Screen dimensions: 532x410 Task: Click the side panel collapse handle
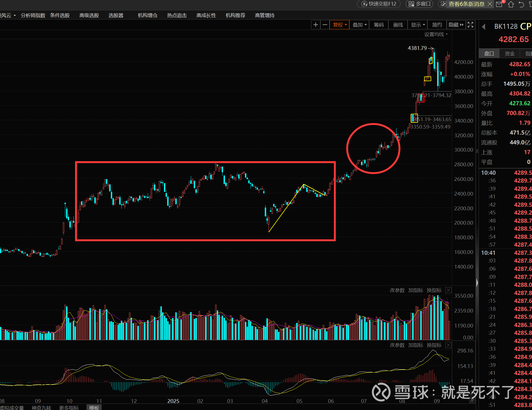477,283
